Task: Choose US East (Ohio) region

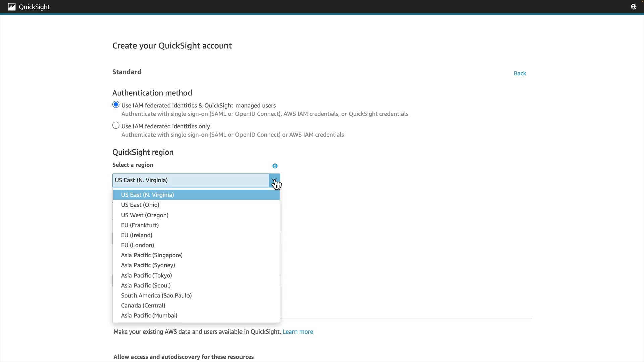Action: pos(140,205)
